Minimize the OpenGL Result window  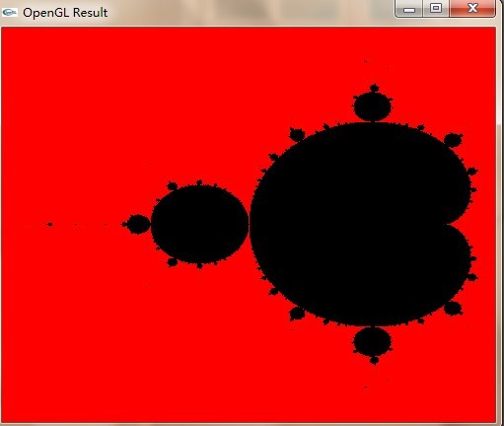[x=409, y=9]
